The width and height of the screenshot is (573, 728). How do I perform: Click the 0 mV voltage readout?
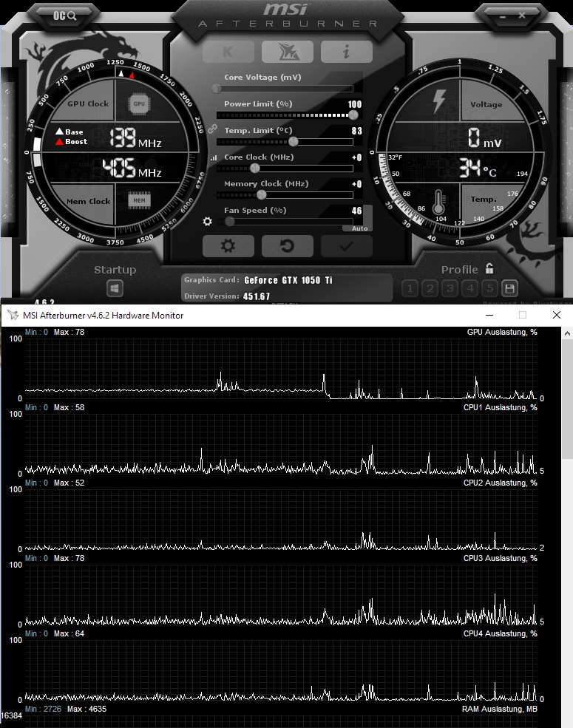pos(484,138)
